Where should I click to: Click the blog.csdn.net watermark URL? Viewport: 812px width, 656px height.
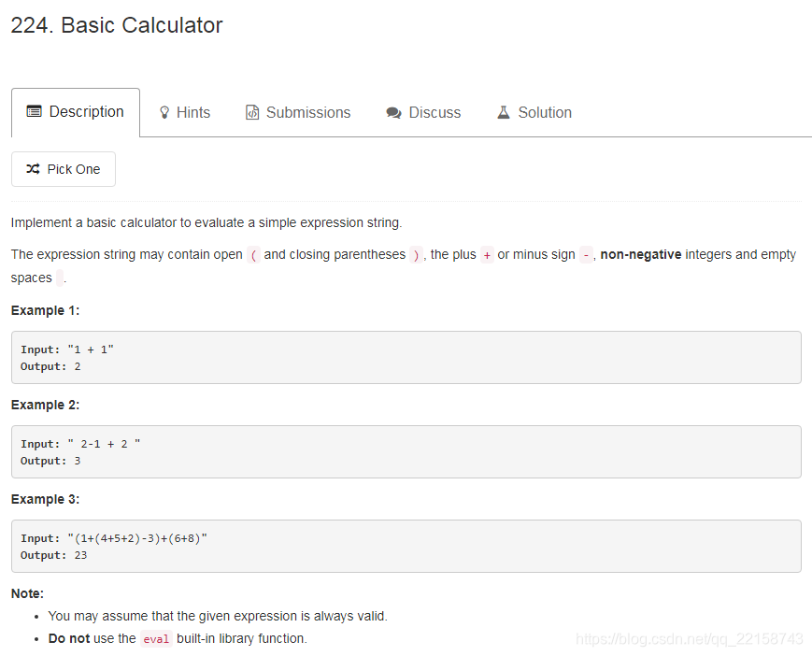pos(689,639)
